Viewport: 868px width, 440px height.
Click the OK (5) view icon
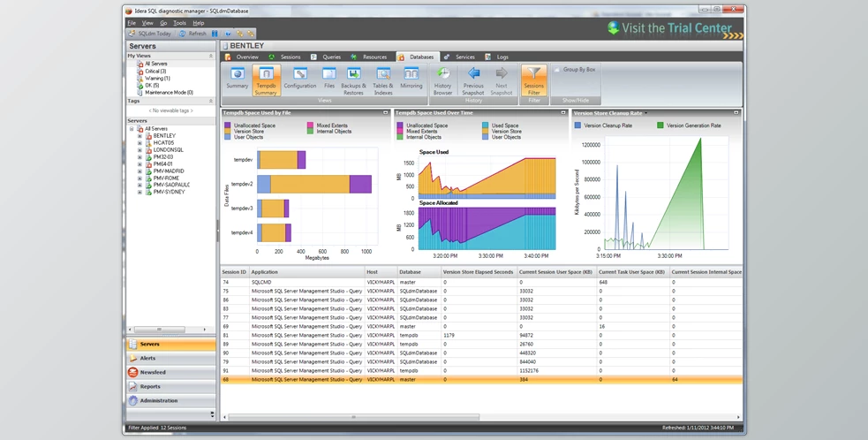click(140, 86)
